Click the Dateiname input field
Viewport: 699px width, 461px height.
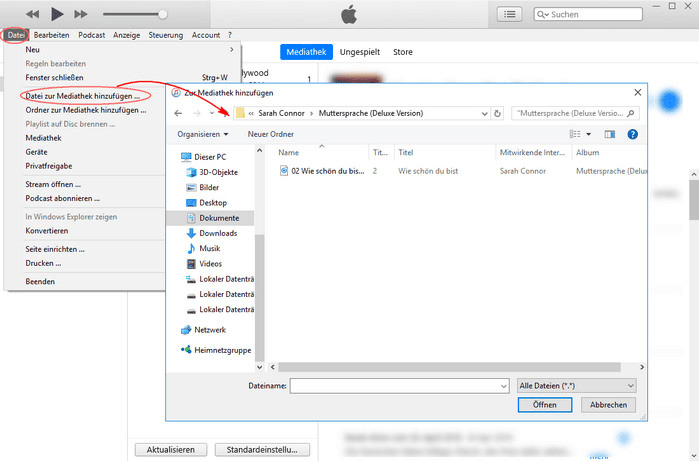point(399,386)
